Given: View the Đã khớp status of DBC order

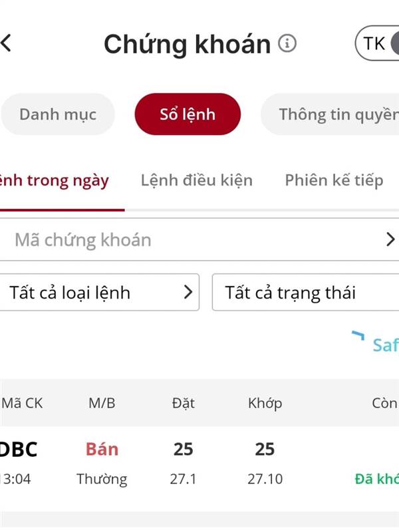Looking at the screenshot, I should [376, 479].
